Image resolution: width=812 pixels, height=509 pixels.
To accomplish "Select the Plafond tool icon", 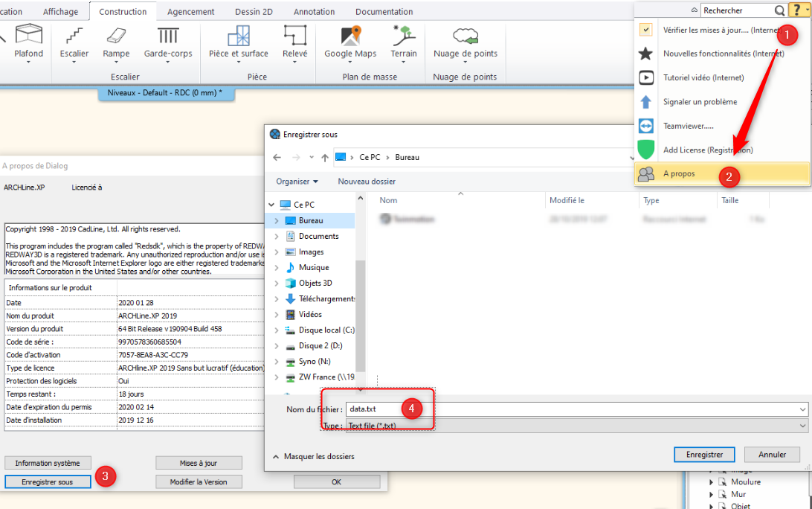I will point(28,35).
